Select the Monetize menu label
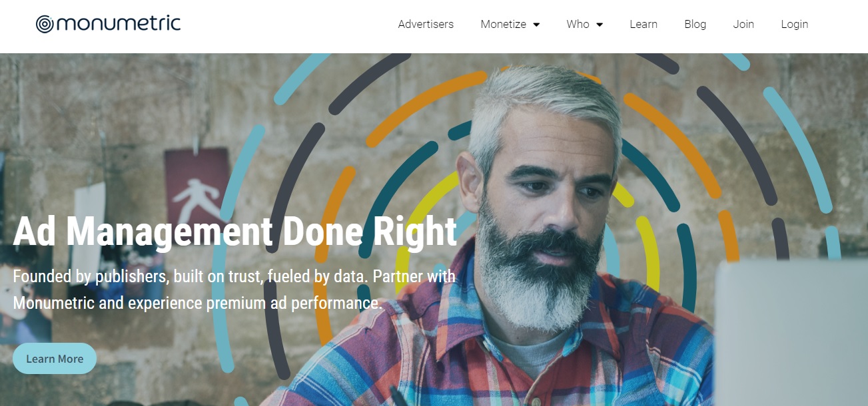This screenshot has height=406, width=868. click(504, 24)
